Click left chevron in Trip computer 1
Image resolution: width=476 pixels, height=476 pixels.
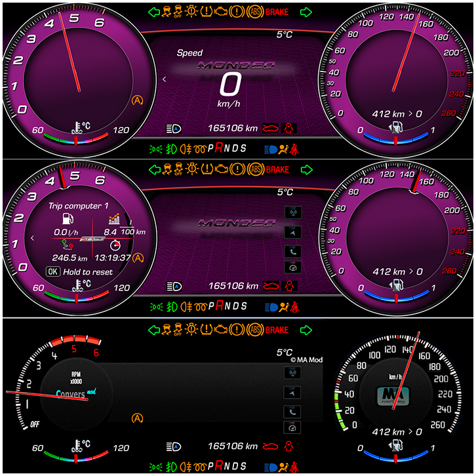33,237
